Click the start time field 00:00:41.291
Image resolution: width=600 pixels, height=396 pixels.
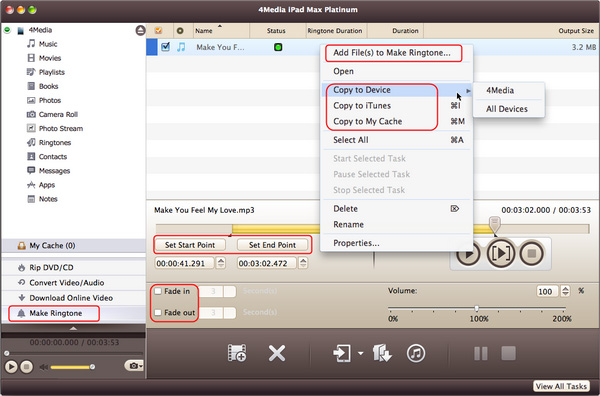coord(184,263)
